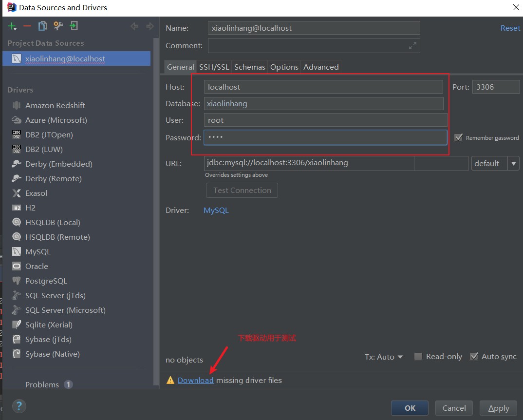Click the Database field xiaolinhang

point(323,104)
